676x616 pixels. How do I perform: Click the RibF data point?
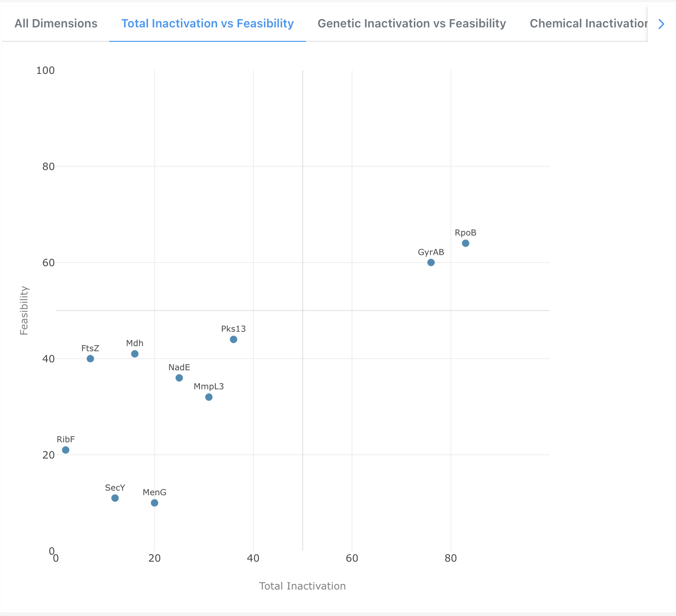(66, 450)
